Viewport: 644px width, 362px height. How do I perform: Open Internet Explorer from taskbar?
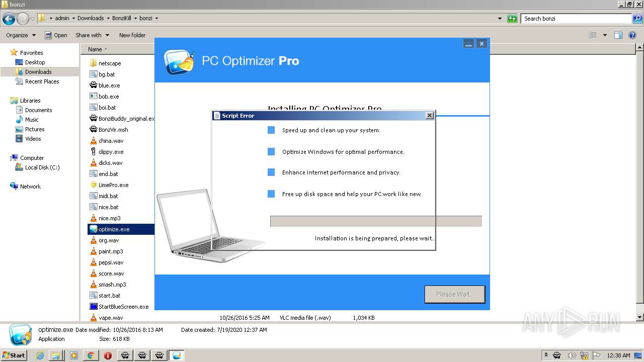click(40, 355)
